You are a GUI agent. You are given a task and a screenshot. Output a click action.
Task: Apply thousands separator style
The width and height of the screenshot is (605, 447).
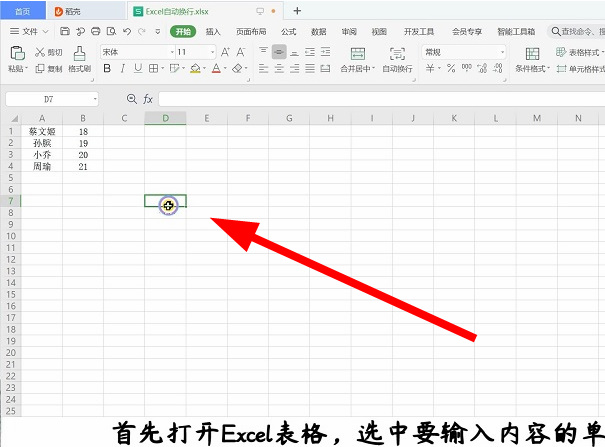[x=466, y=68]
